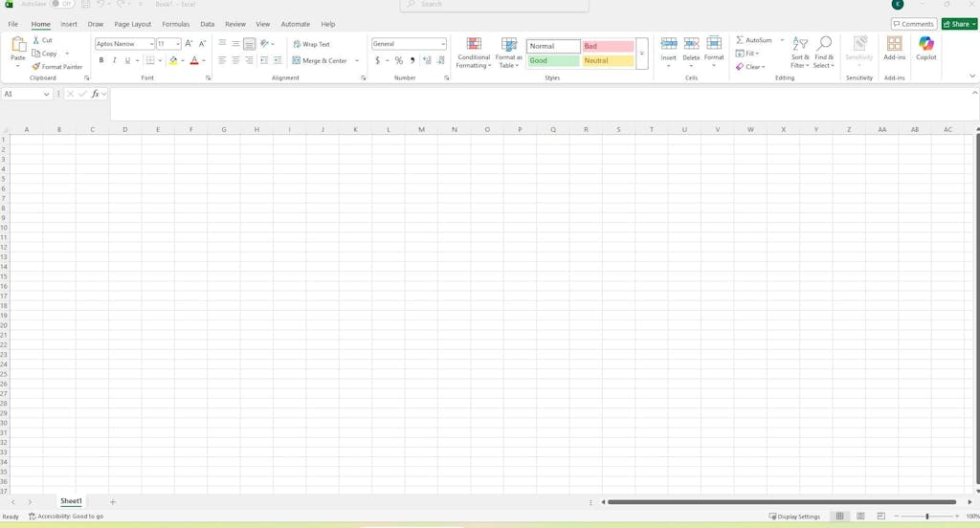Open the Formulas ribbon tab

[x=175, y=24]
